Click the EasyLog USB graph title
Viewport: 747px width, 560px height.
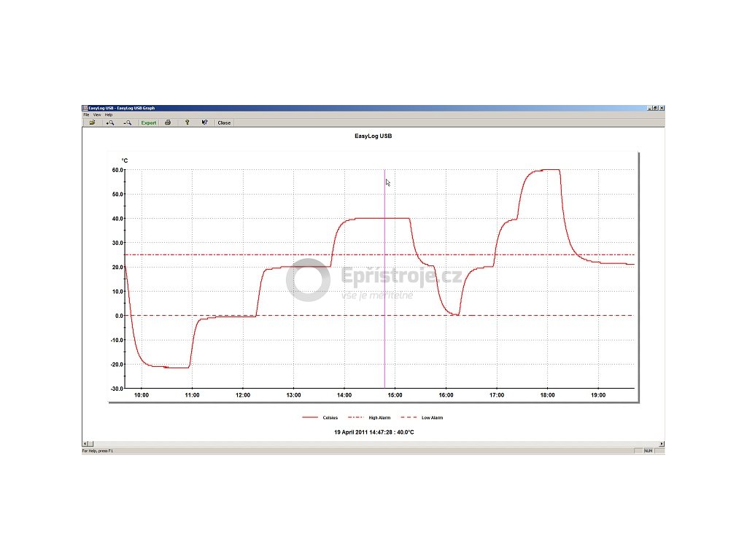[x=373, y=136]
